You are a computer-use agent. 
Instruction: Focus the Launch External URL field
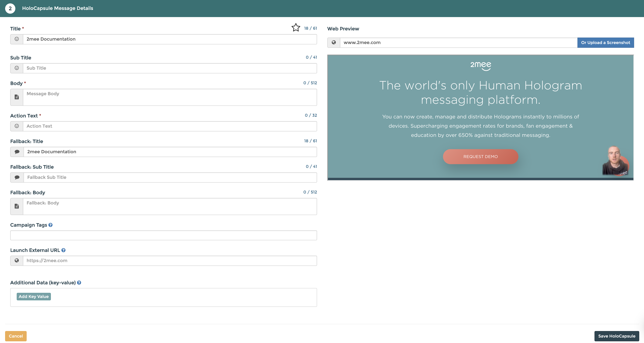click(x=170, y=261)
